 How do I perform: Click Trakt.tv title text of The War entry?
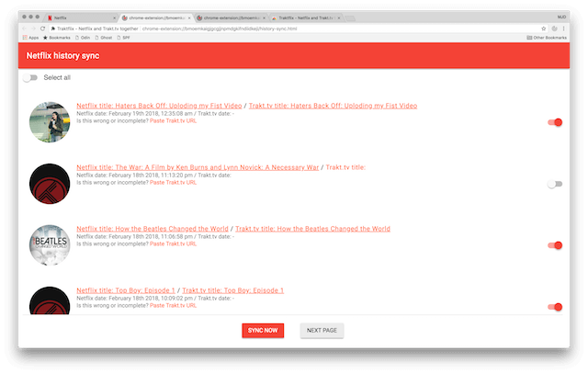[x=345, y=167]
